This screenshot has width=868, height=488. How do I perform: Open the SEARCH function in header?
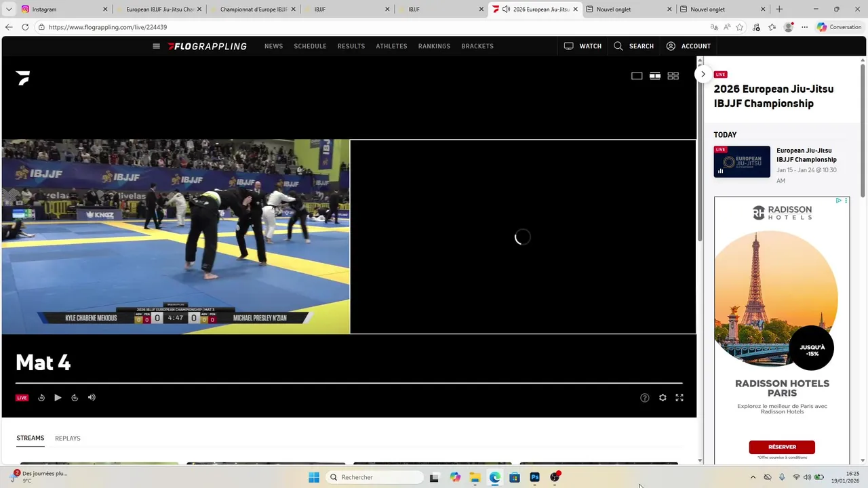[x=633, y=46]
